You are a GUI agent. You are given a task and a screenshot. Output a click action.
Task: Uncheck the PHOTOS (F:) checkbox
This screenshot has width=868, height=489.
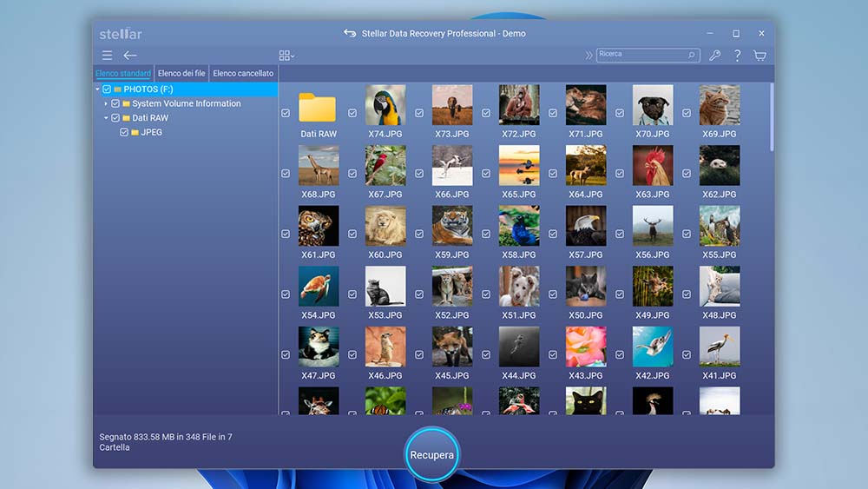[107, 89]
